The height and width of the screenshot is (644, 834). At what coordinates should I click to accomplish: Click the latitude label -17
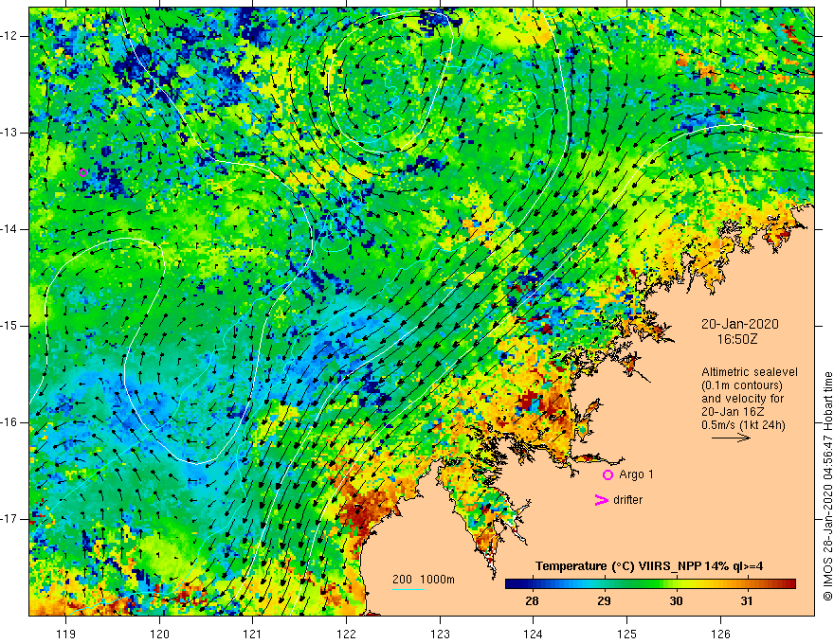[10, 519]
